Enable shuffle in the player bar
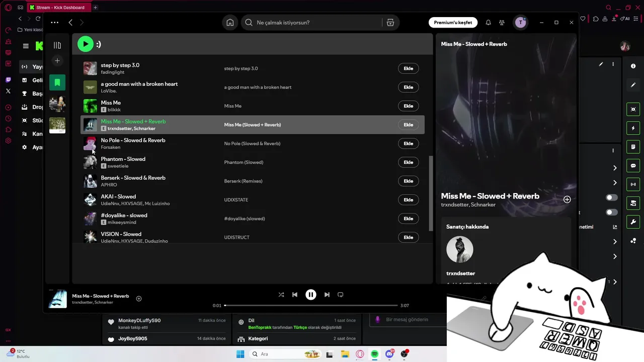Screen dimensions: 644x362 (281, 295)
